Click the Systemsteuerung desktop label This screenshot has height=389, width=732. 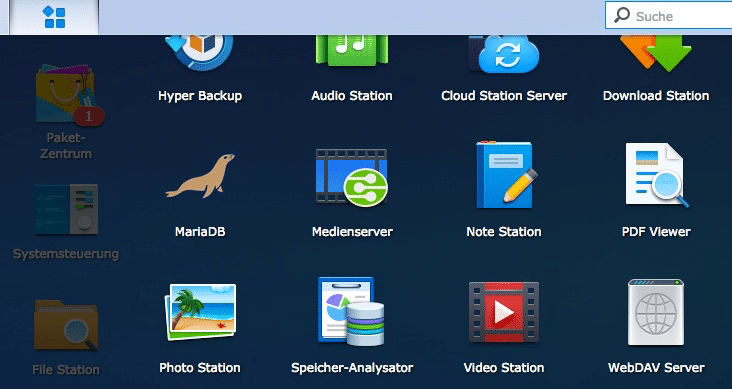pos(66,254)
